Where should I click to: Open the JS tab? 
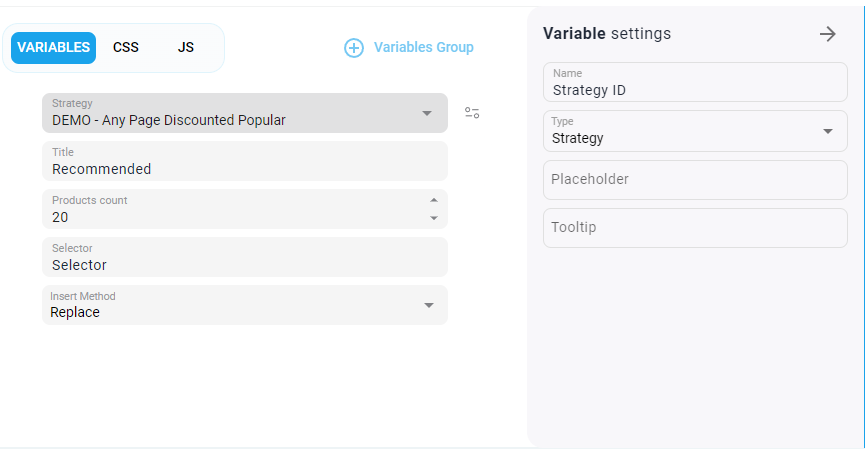[186, 48]
